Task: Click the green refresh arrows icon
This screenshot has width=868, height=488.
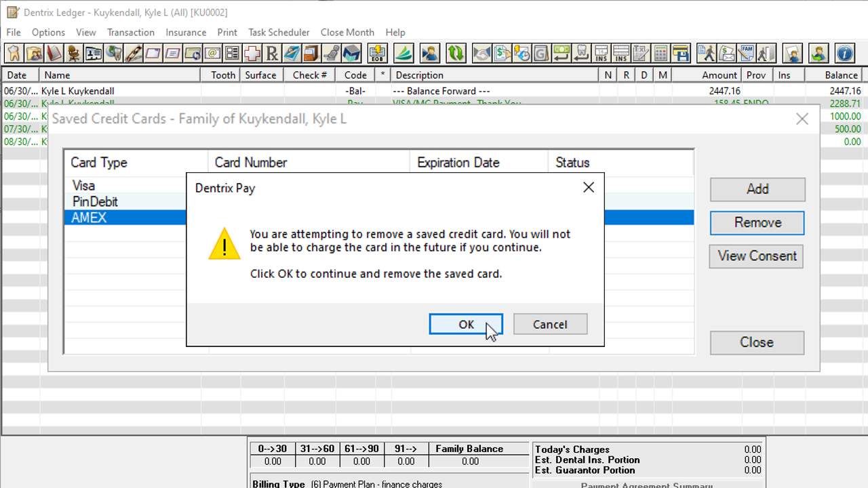Action: coord(456,53)
